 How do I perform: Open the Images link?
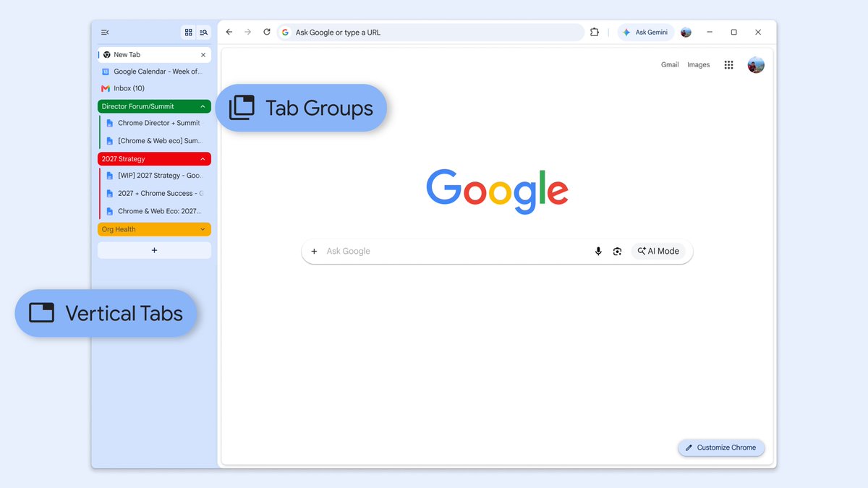click(x=699, y=65)
